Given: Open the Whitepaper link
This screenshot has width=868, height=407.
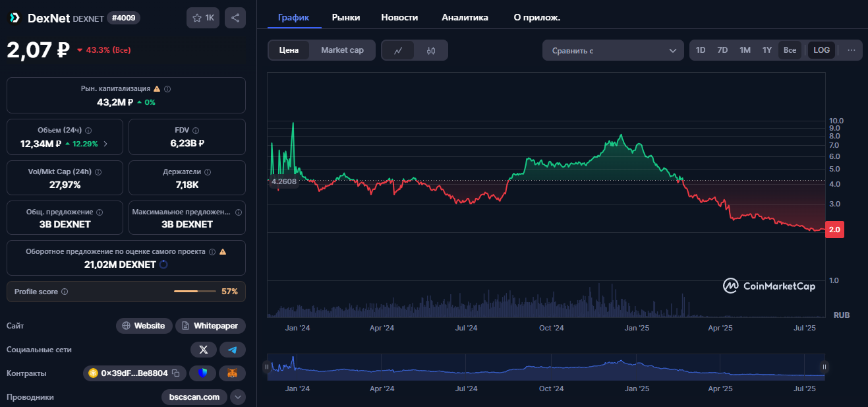Looking at the screenshot, I should (x=210, y=326).
